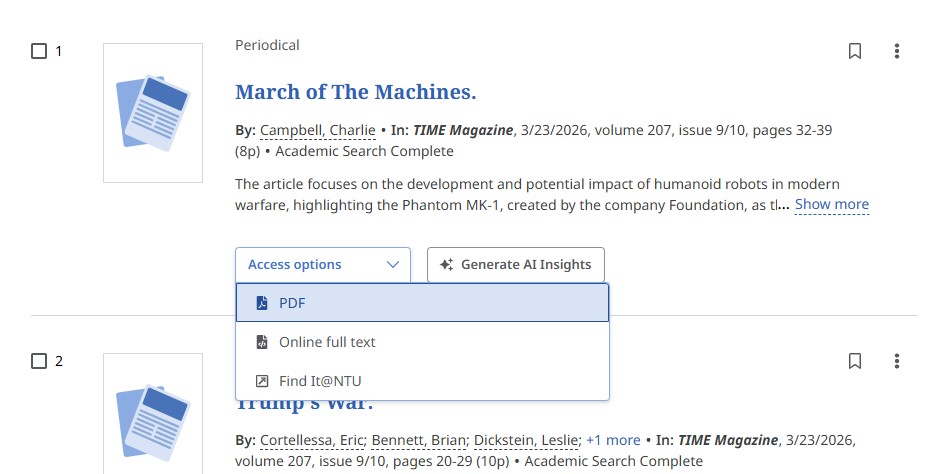The image size is (931, 474).
Task: View author Campbell, Charlie
Action: (317, 130)
